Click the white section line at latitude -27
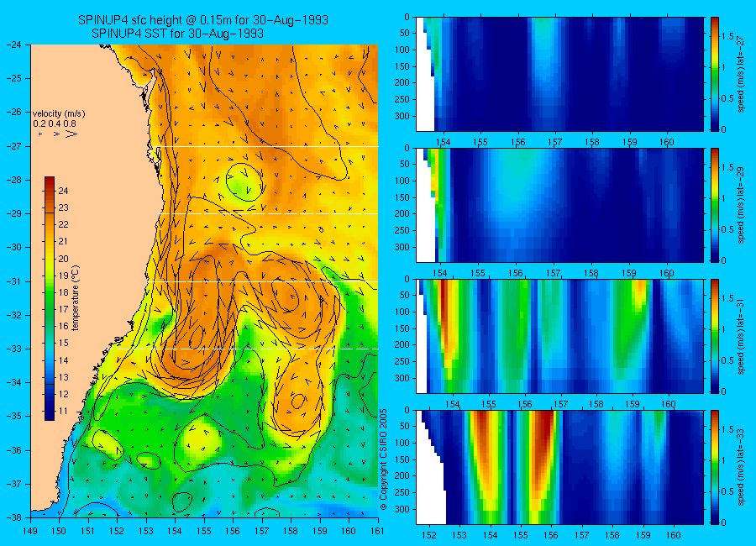This screenshot has height=546, width=756. tap(266, 146)
